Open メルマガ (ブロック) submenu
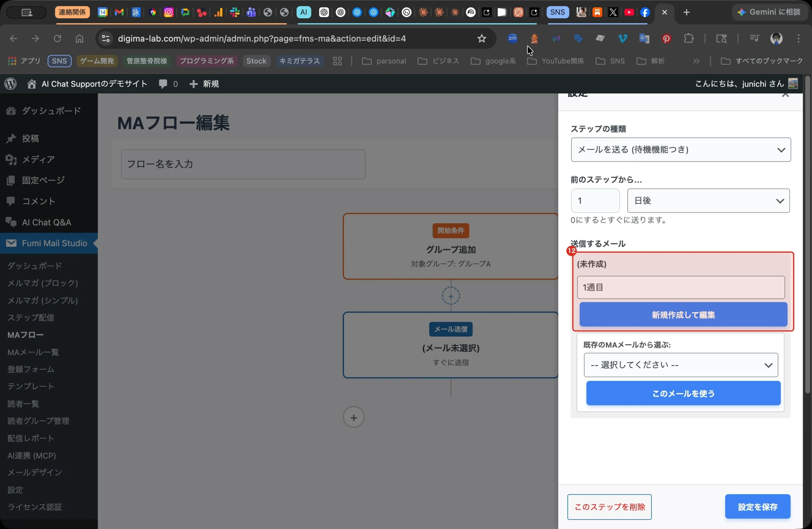 pos(43,283)
